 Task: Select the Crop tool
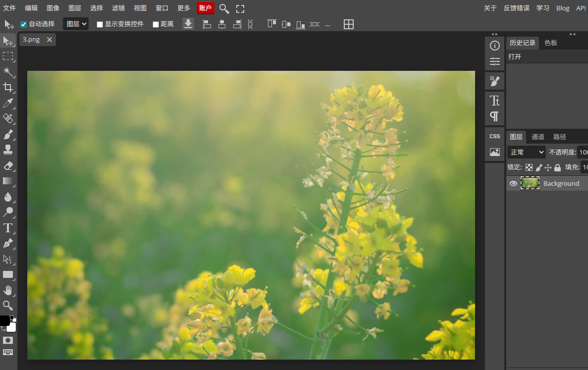[x=8, y=88]
